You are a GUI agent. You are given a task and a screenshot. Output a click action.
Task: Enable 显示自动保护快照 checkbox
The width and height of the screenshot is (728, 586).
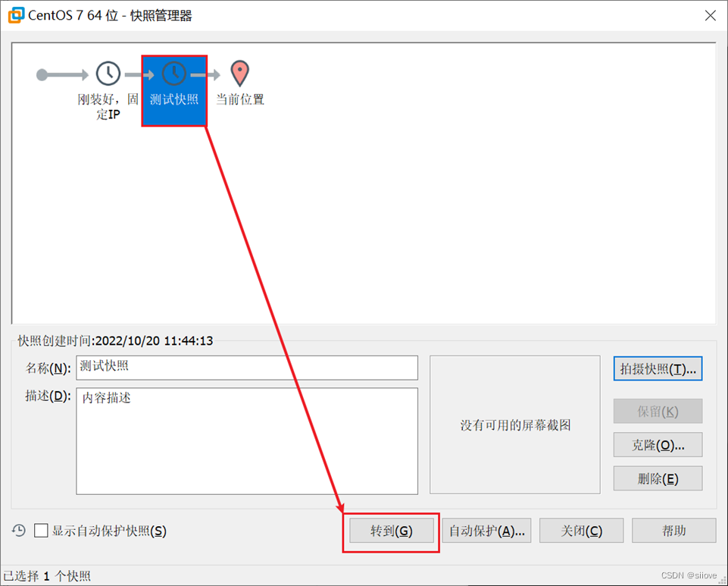click(x=41, y=530)
